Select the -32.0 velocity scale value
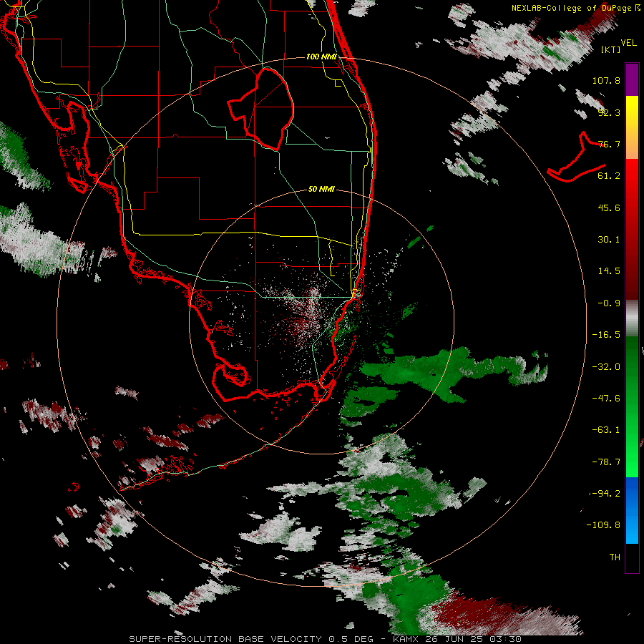Image resolution: width=644 pixels, height=644 pixels. point(606,367)
